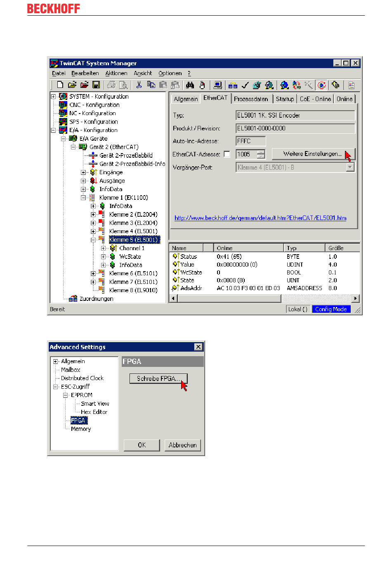Collapse E²PROM in Advanced Settings tree
Screen dimensions: 392x565
pyautogui.click(x=65, y=395)
